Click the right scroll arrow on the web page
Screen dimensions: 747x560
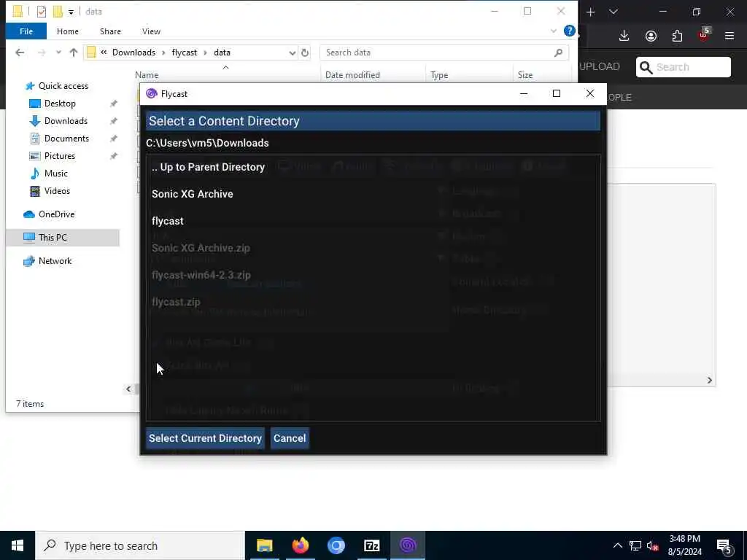(709, 380)
